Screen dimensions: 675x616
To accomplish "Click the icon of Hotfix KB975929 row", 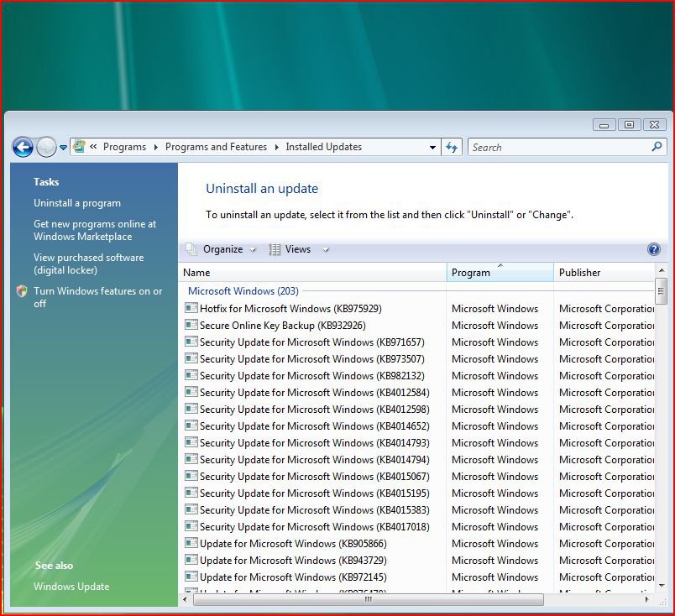I will 191,308.
